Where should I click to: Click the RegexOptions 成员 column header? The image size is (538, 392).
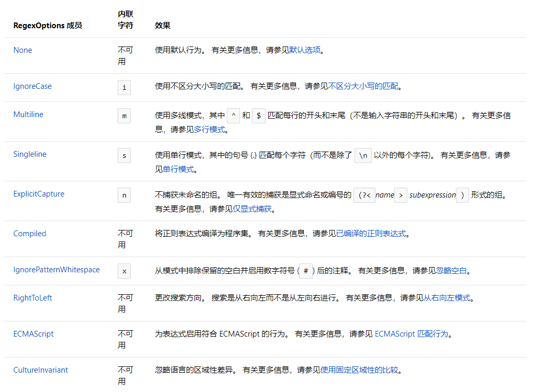tap(48, 26)
